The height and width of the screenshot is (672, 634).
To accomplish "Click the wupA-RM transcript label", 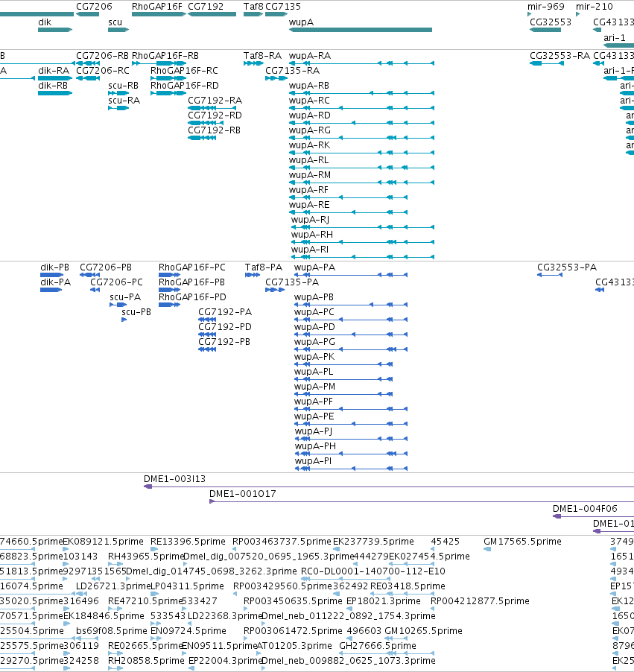I will point(309,175).
